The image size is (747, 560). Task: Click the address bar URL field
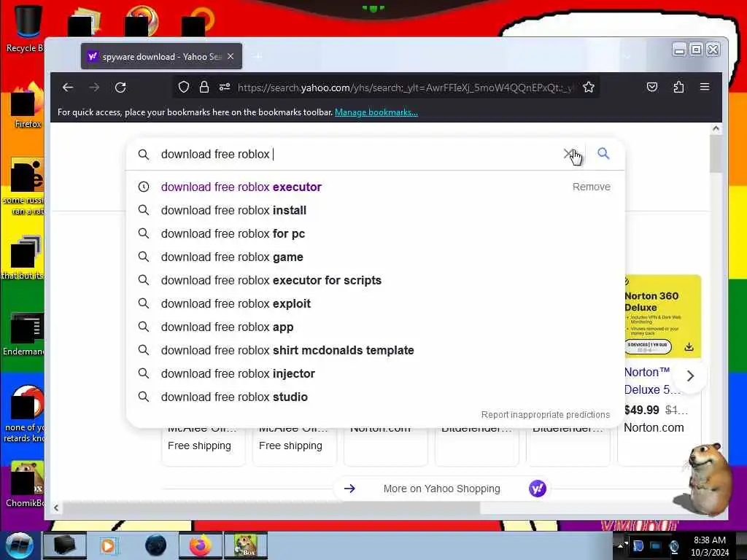click(x=405, y=87)
